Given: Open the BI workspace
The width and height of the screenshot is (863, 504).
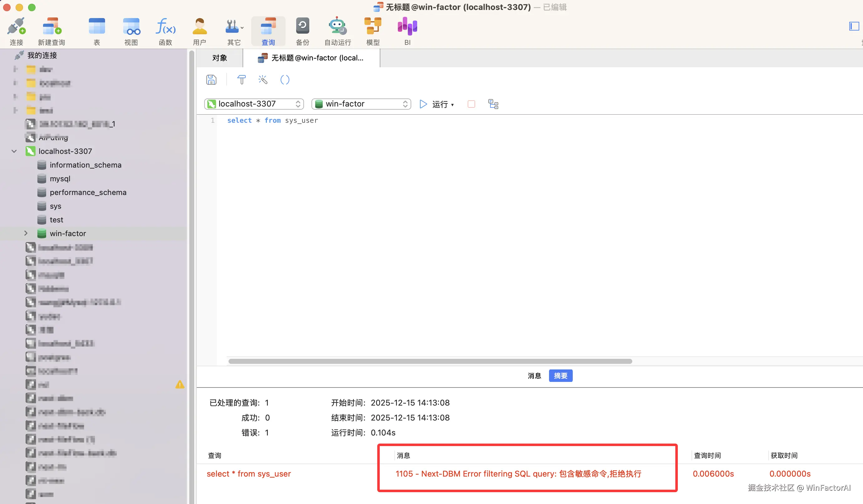Looking at the screenshot, I should pyautogui.click(x=407, y=31).
